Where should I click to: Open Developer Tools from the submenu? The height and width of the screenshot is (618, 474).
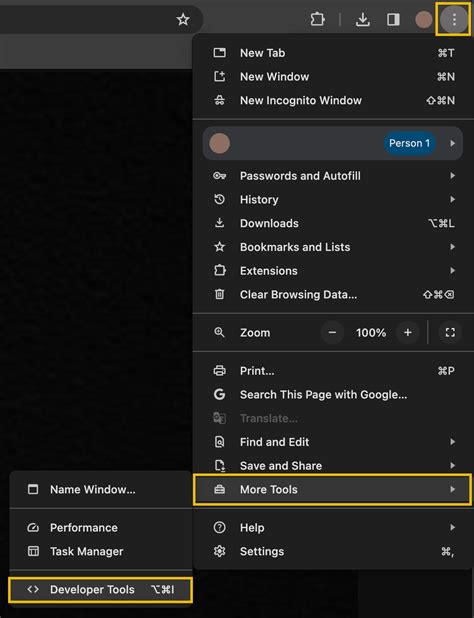[x=100, y=590]
